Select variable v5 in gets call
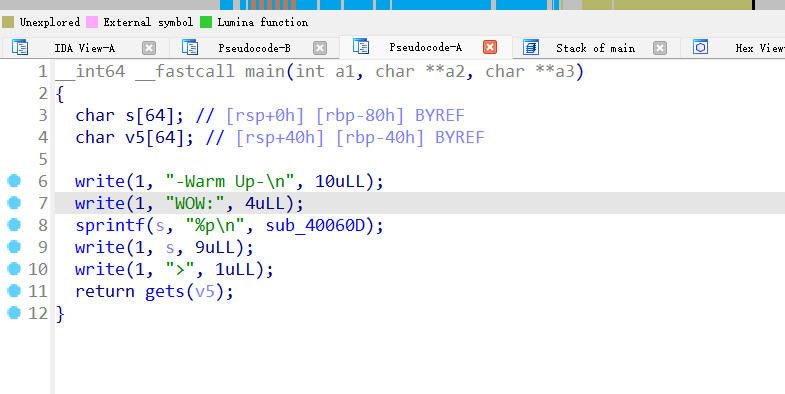This screenshot has height=394, width=785. coord(205,291)
